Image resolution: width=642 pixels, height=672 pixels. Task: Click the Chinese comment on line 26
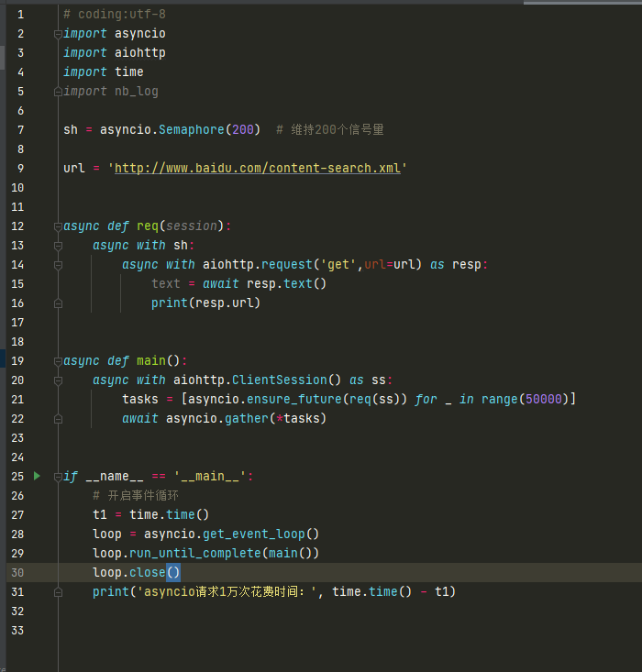click(x=136, y=495)
